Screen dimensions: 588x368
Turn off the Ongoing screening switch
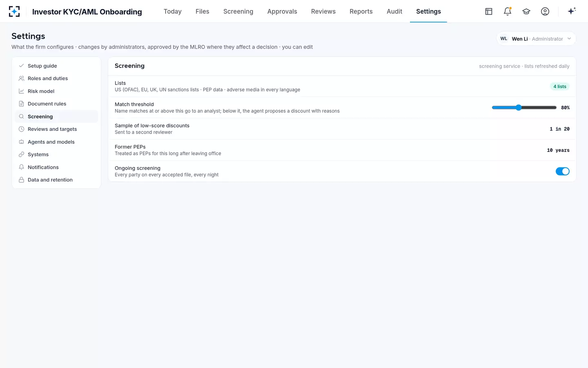[562, 171]
